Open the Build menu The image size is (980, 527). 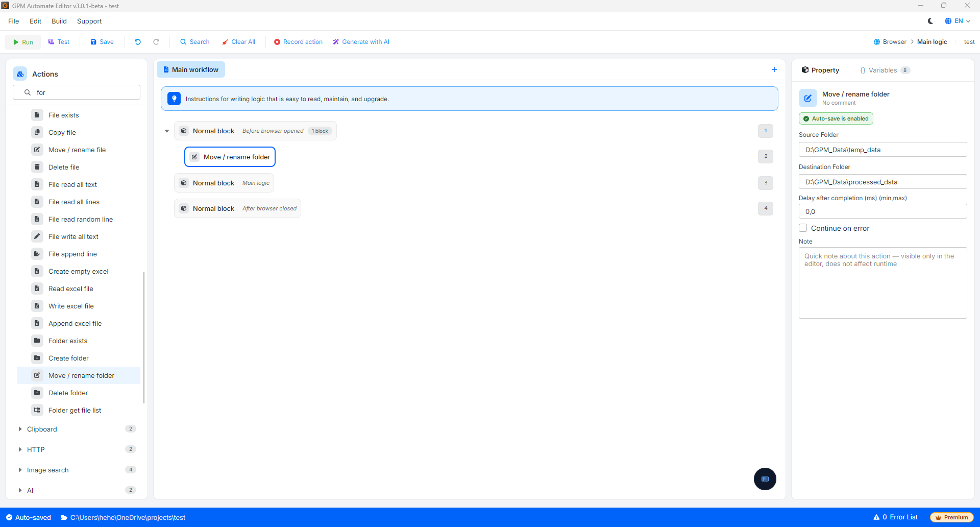coord(59,21)
